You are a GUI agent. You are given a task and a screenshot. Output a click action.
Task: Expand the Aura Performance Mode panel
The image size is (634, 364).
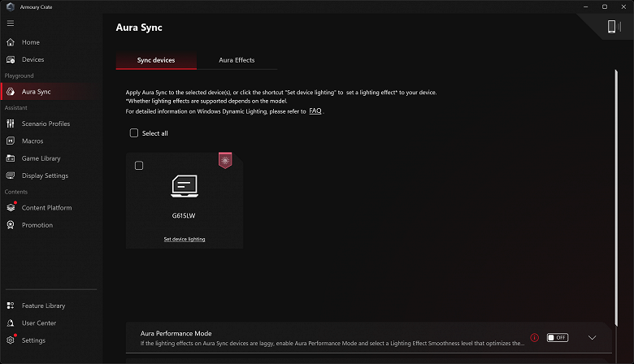592,337
